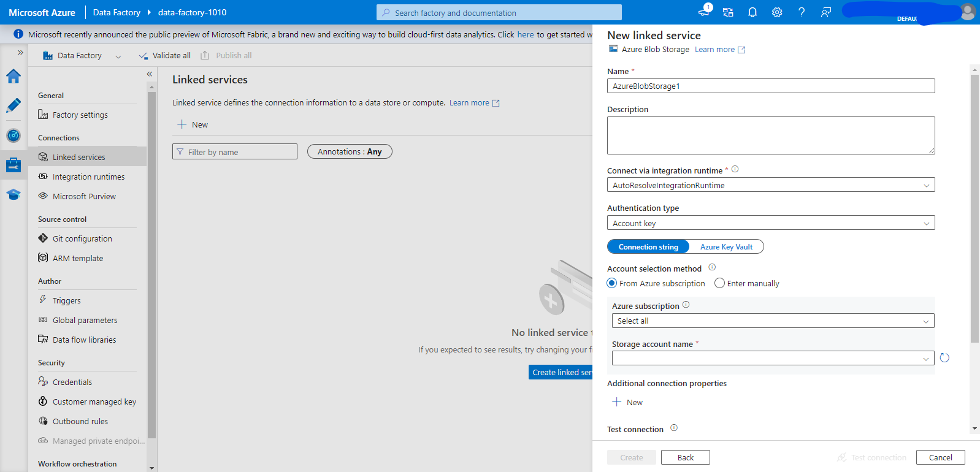Click the bell notifications icon
Screen dimensions: 980x472
coord(752,12)
